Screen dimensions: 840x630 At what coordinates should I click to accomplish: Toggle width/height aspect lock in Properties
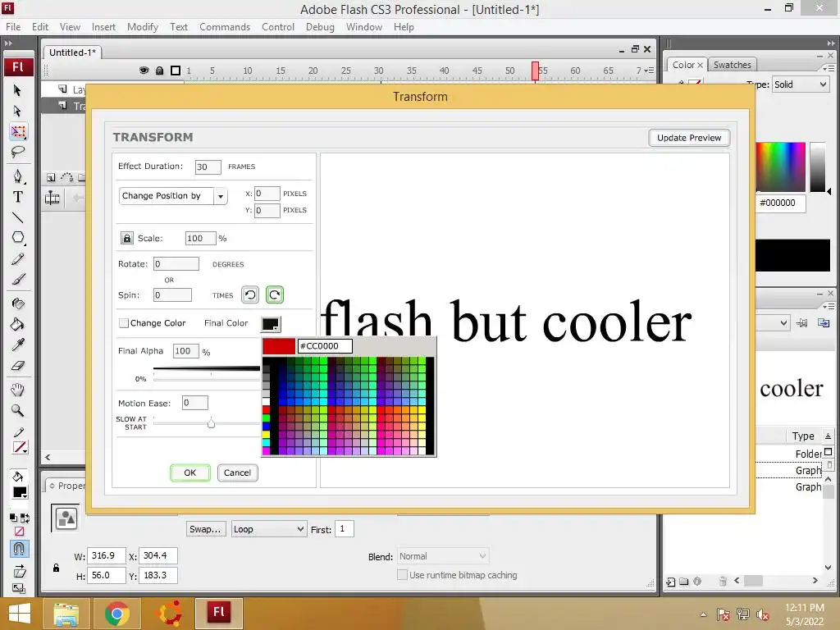[x=56, y=568]
